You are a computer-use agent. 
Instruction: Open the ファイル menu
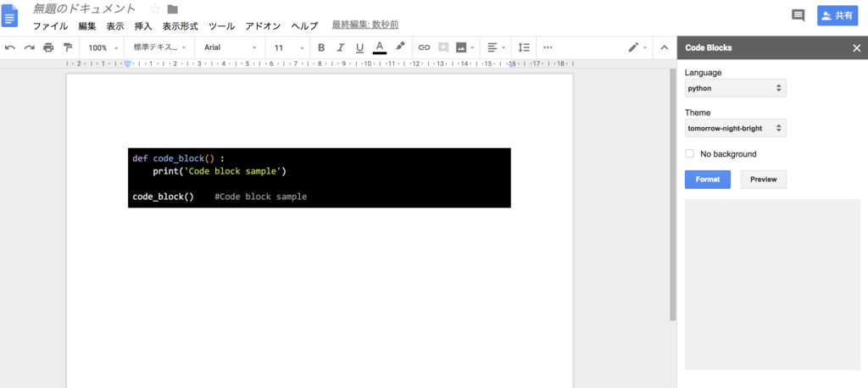50,26
